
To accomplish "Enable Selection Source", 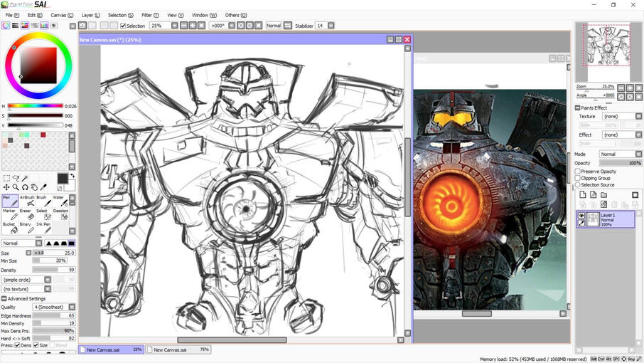I will pyautogui.click(x=577, y=184).
